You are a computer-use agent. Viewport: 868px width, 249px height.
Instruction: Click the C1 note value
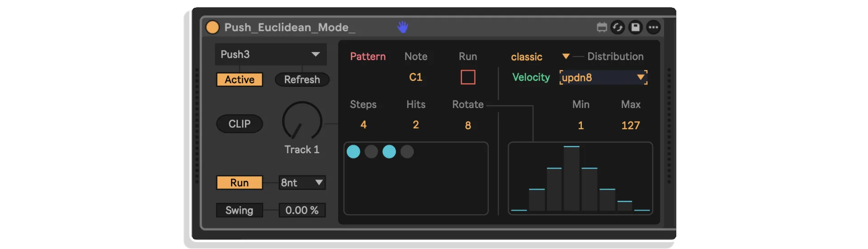[x=415, y=77]
